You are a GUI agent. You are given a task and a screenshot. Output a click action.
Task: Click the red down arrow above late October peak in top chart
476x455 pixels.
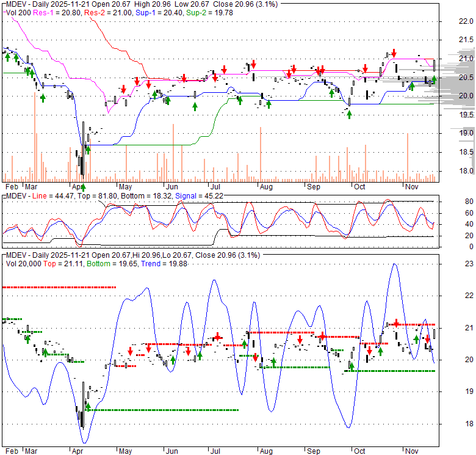pos(394,53)
